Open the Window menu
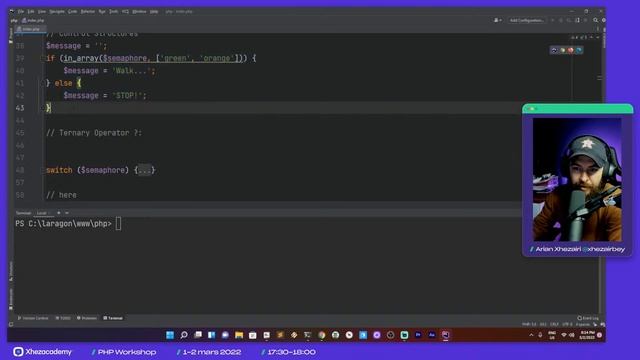Image resolution: width=640 pixels, height=360 pixels. [x=139, y=11]
